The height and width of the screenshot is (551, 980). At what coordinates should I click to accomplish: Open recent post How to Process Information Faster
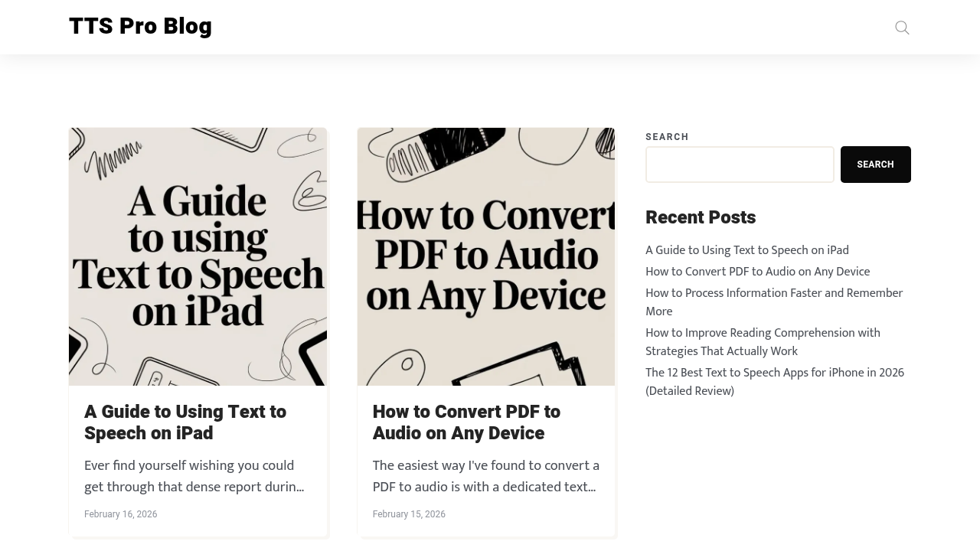[774, 302]
